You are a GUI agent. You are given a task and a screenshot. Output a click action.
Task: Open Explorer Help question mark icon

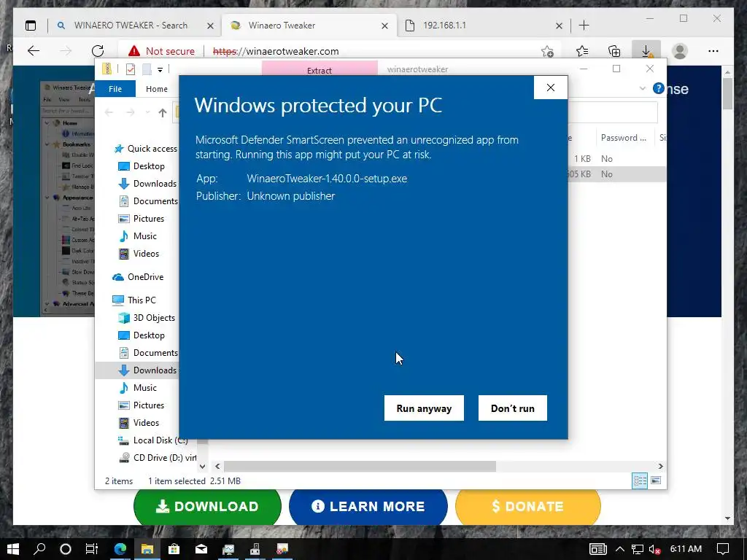pos(659,88)
